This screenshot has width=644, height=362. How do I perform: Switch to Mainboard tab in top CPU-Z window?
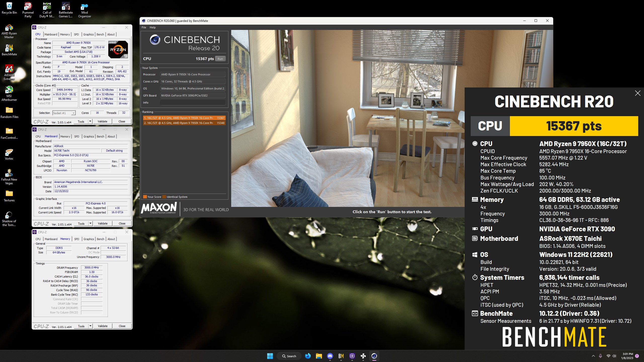tap(51, 34)
